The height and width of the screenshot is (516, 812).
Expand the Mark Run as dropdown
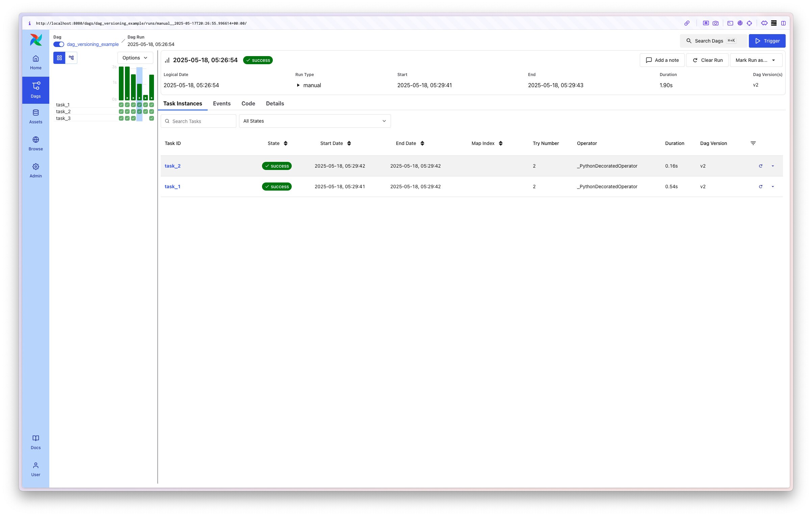756,60
